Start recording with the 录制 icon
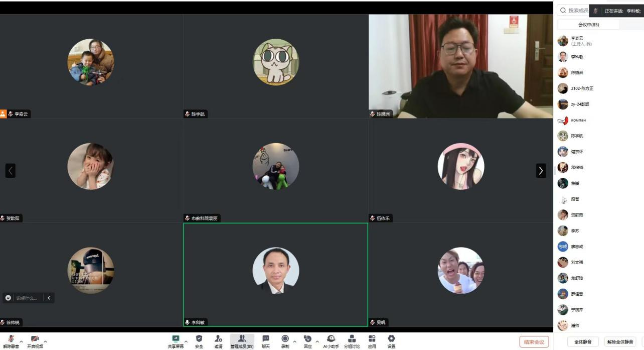This screenshot has height=350, width=644. (285, 340)
